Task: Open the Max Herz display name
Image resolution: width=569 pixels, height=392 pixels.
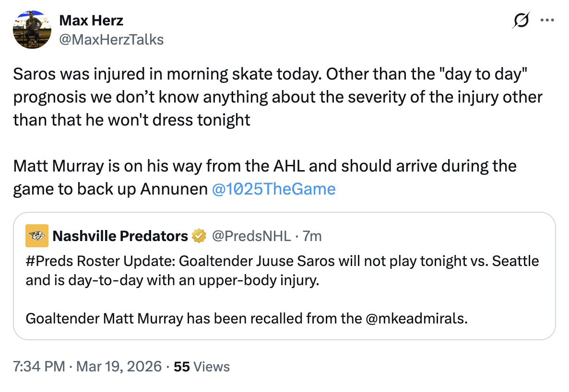Action: tap(91, 21)
